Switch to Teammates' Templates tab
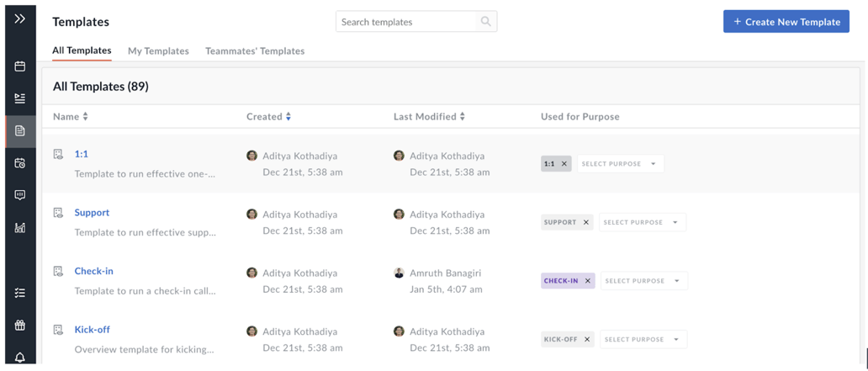 coord(255,51)
